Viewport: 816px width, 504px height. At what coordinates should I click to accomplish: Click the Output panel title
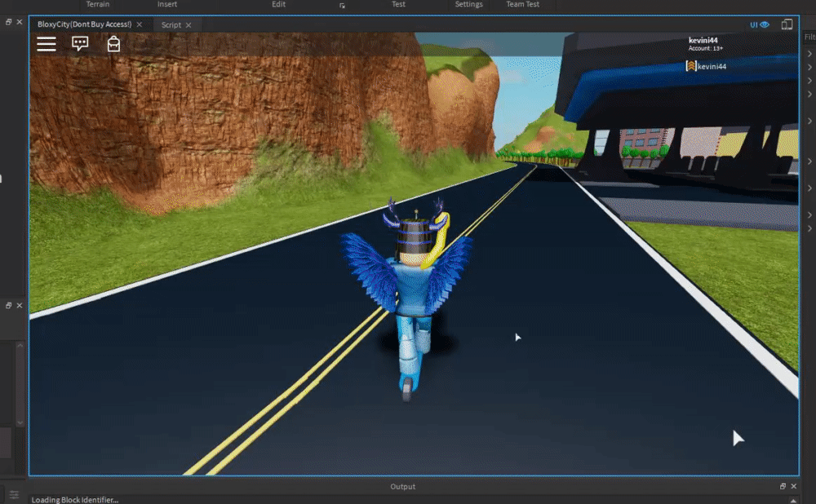[x=403, y=486]
